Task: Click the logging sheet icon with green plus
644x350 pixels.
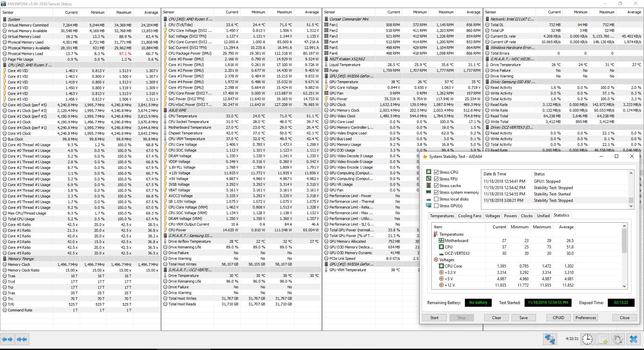Action: pos(603,339)
